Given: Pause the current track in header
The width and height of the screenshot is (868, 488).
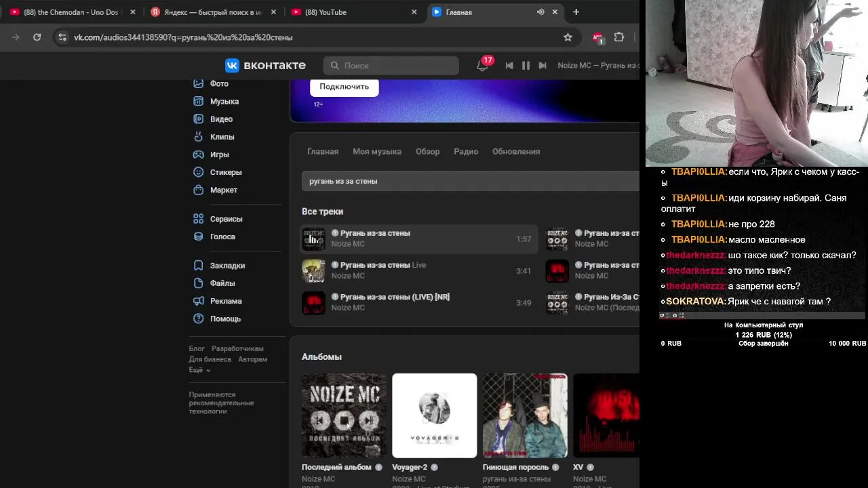Looking at the screenshot, I should tap(526, 65).
